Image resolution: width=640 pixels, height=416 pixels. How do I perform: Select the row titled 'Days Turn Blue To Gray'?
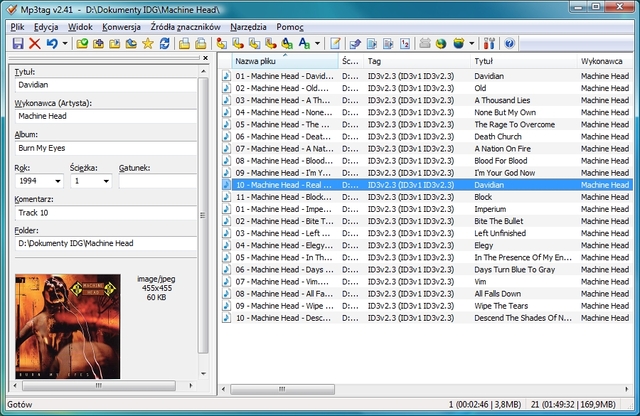[427, 270]
